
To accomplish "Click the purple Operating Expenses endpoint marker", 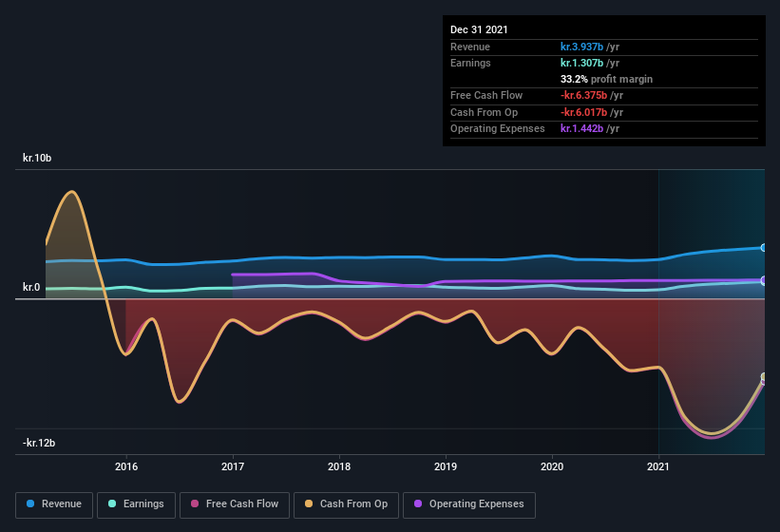I will [764, 280].
